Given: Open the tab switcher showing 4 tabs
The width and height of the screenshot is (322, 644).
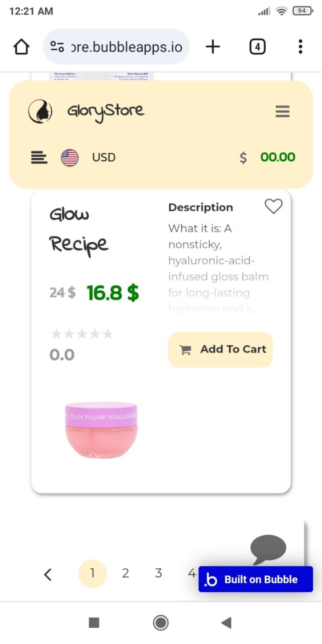Looking at the screenshot, I should click(257, 47).
